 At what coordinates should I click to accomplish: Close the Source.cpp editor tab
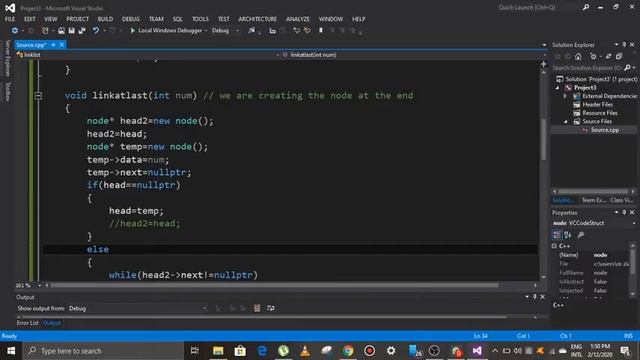tap(62, 44)
